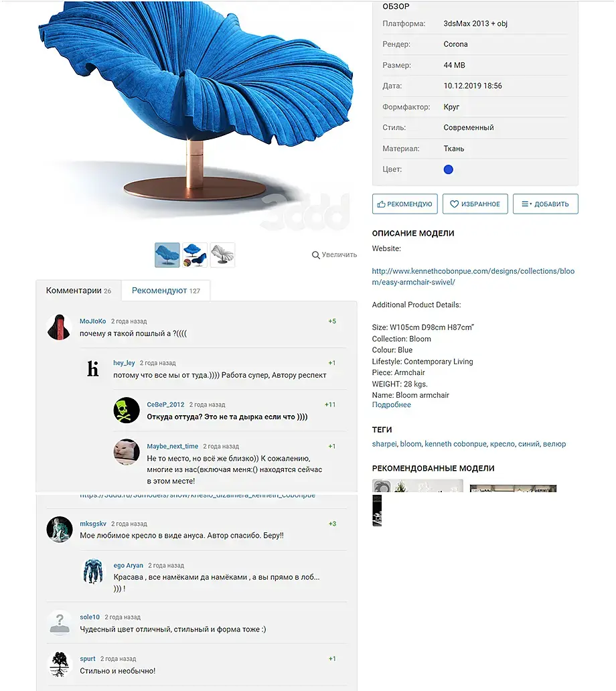Select the white chair thumbnail
Viewport: 616px width, 691px height.
point(222,254)
